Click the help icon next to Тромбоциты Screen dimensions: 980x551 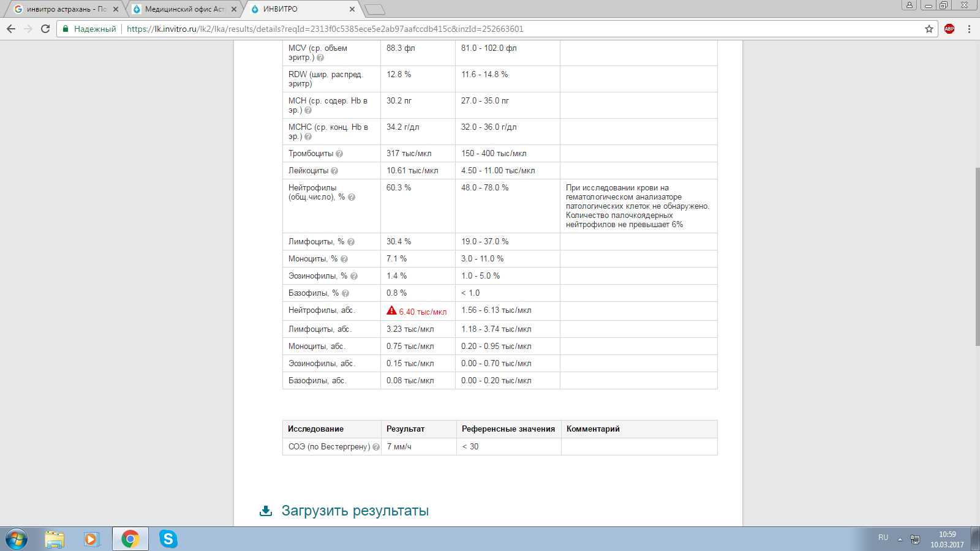pyautogui.click(x=339, y=154)
